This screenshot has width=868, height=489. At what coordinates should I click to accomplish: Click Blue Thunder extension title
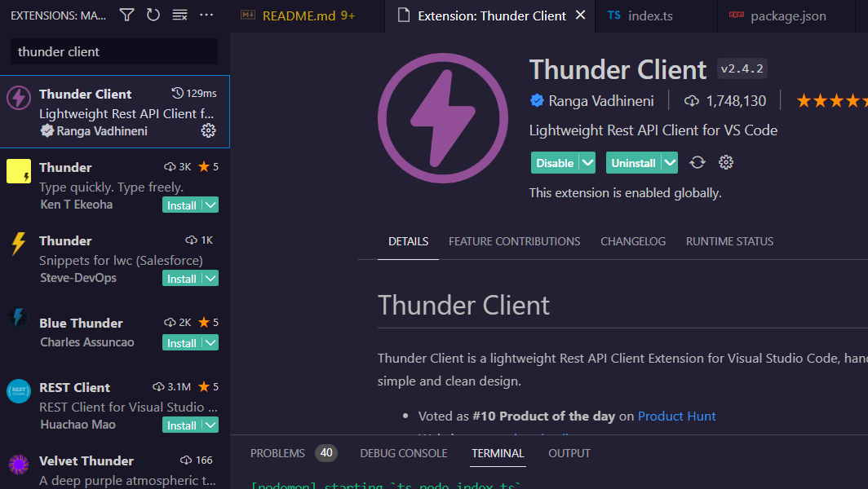(81, 323)
